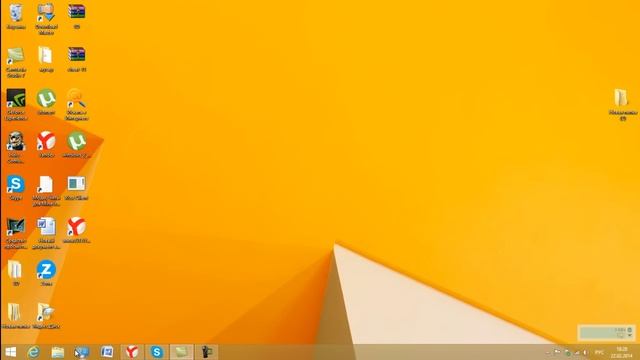
Task: Open the folder shortcut with the tool overlay
Action: click(x=46, y=316)
